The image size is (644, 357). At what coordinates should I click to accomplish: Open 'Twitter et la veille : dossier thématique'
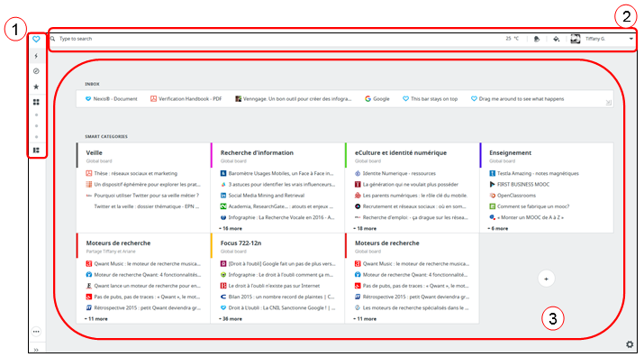[147, 206]
